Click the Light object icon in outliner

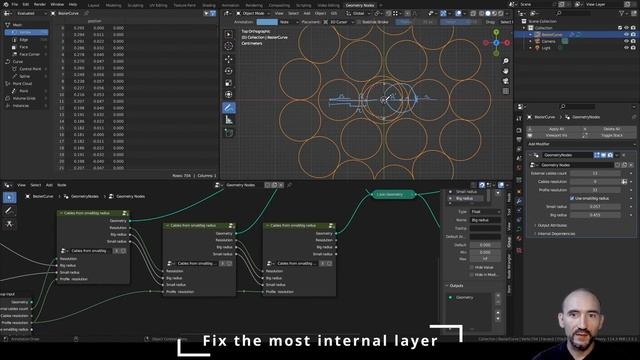(538, 48)
